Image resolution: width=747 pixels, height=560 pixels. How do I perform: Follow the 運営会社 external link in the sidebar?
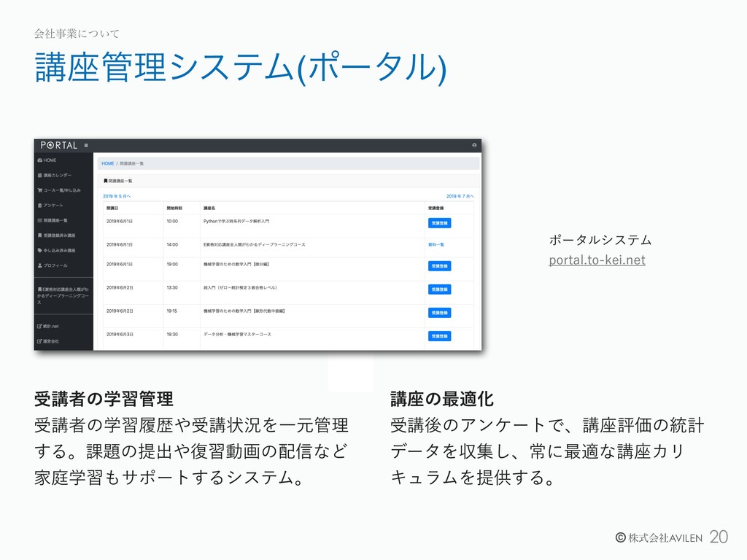click(x=48, y=341)
